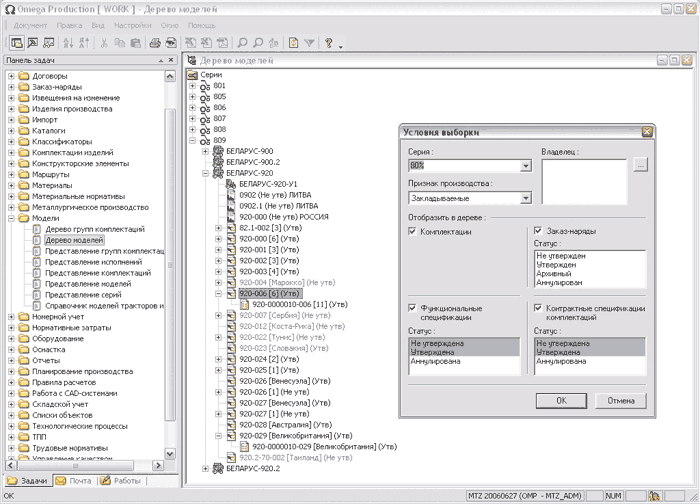Click the Модели folder icon in task panel
Viewport: 700px width, 504px height.
click(24, 218)
